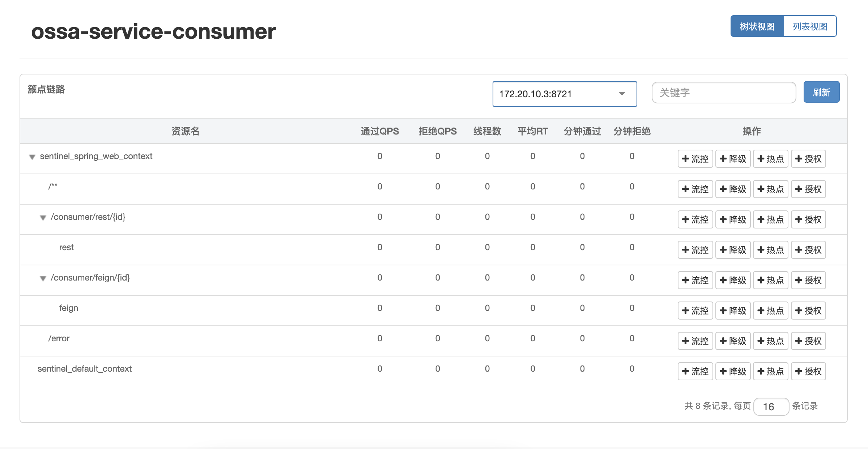This screenshot has height=449, width=868.
Task: Select the sentinel_spring_web_context resource name
Action: (x=96, y=156)
